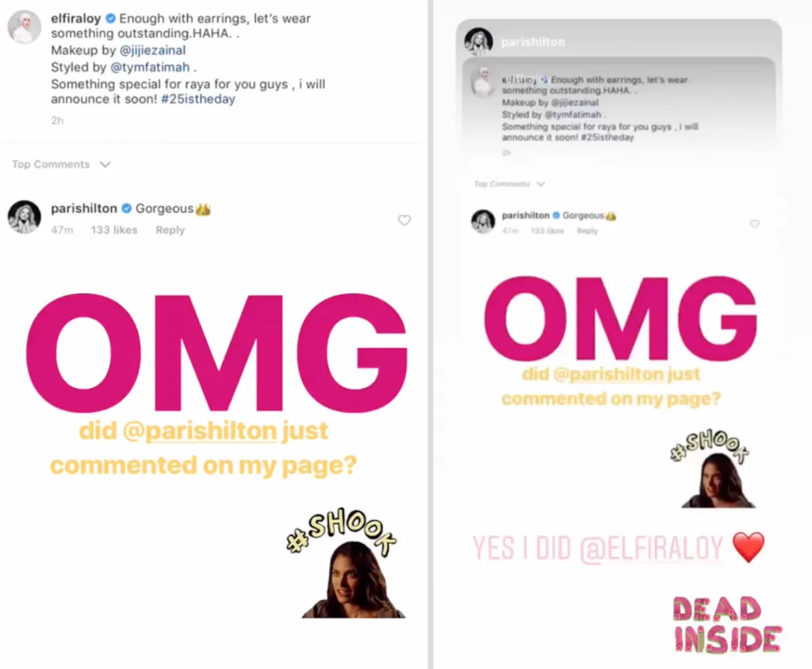Open the @jijiezainal makeup mention link
Image resolution: width=812 pixels, height=669 pixels.
click(152, 50)
